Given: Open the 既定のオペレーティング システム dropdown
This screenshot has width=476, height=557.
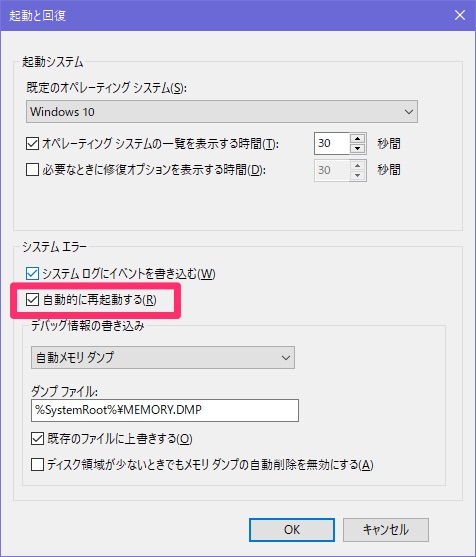Looking at the screenshot, I should 222,112.
